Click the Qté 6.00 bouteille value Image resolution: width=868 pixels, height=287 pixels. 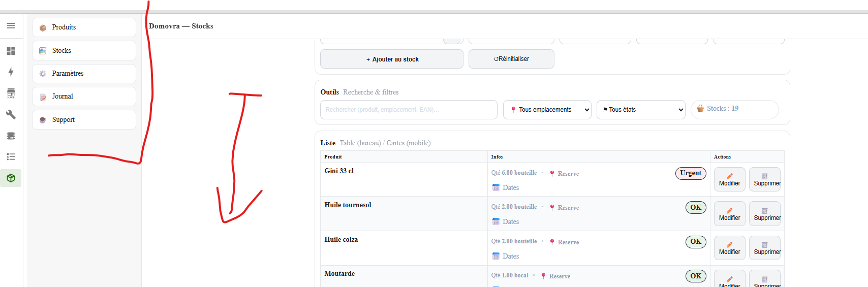coord(514,173)
